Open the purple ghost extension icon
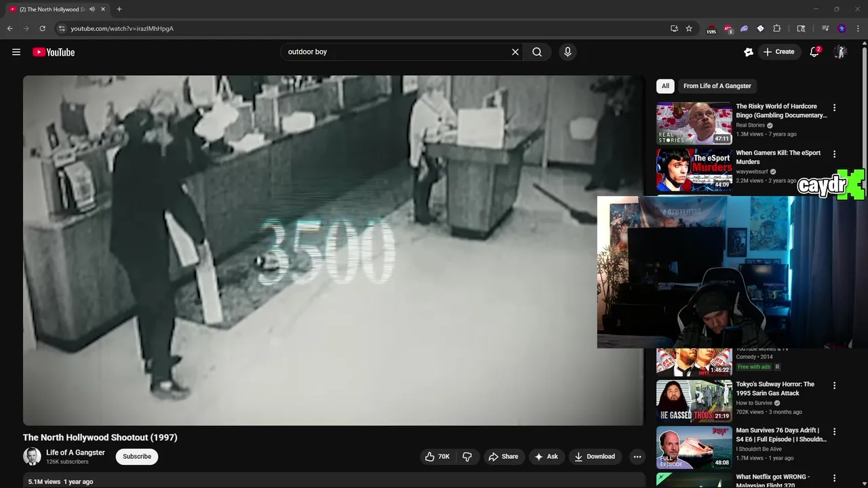The height and width of the screenshot is (488, 868). coord(744,28)
